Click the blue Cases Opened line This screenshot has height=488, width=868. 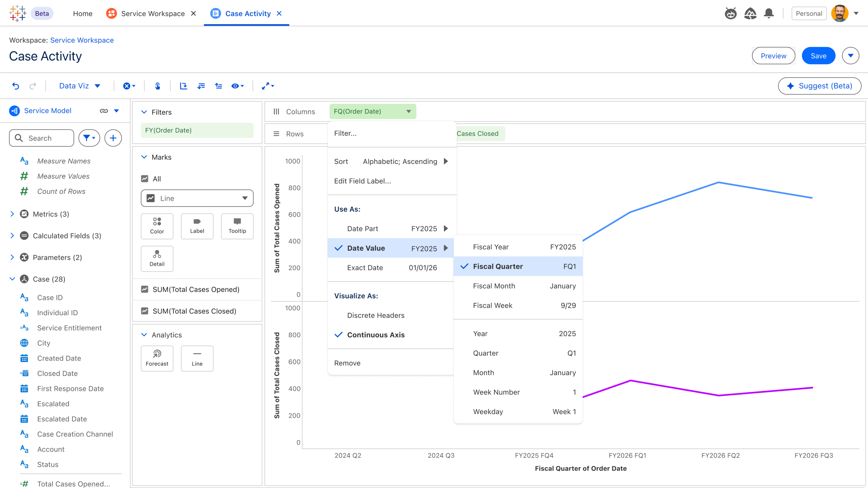click(x=674, y=197)
